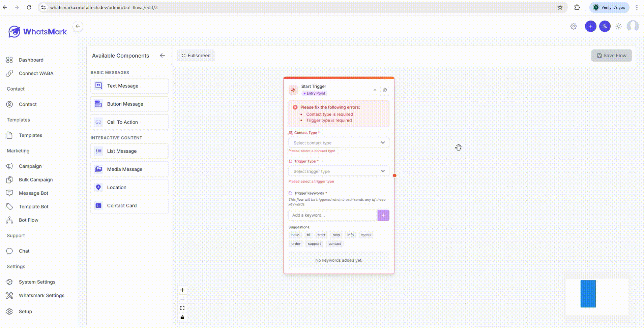Open the Contact Type dropdown

coord(339,142)
